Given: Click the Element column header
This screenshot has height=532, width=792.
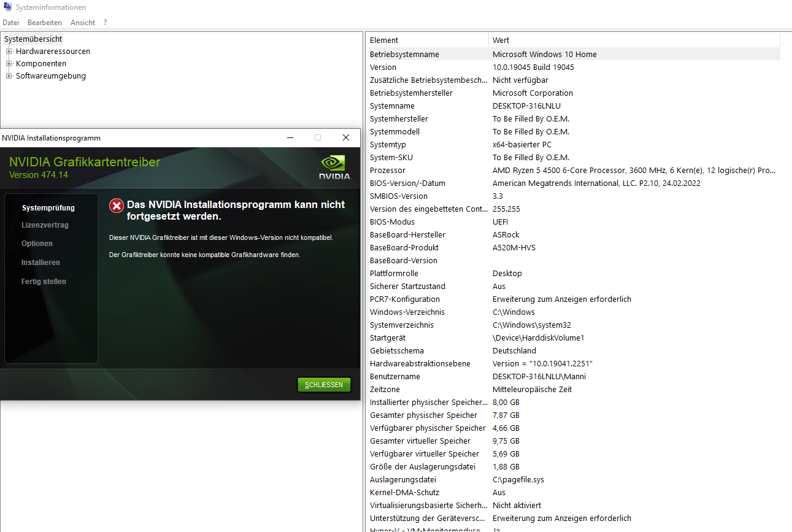Looking at the screenshot, I should pos(428,40).
